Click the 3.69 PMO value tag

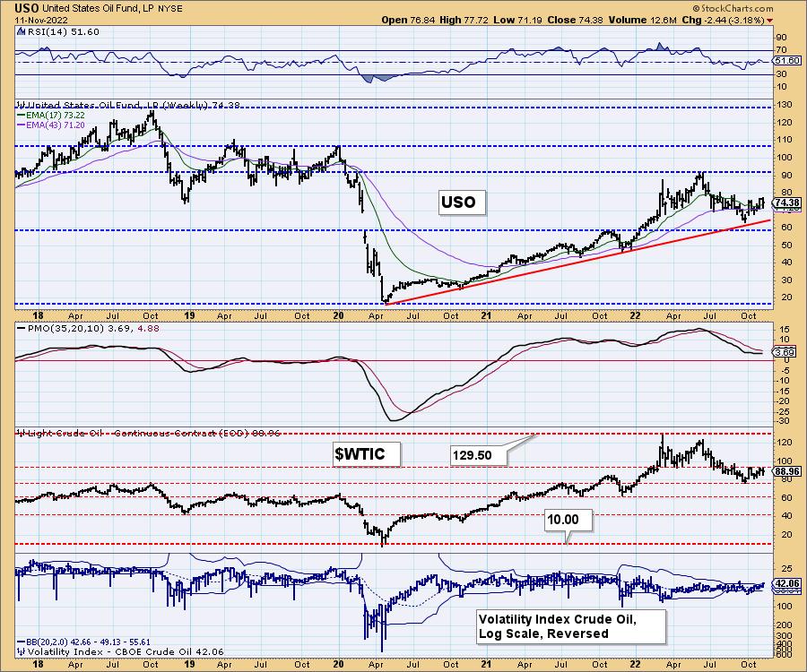pos(785,352)
